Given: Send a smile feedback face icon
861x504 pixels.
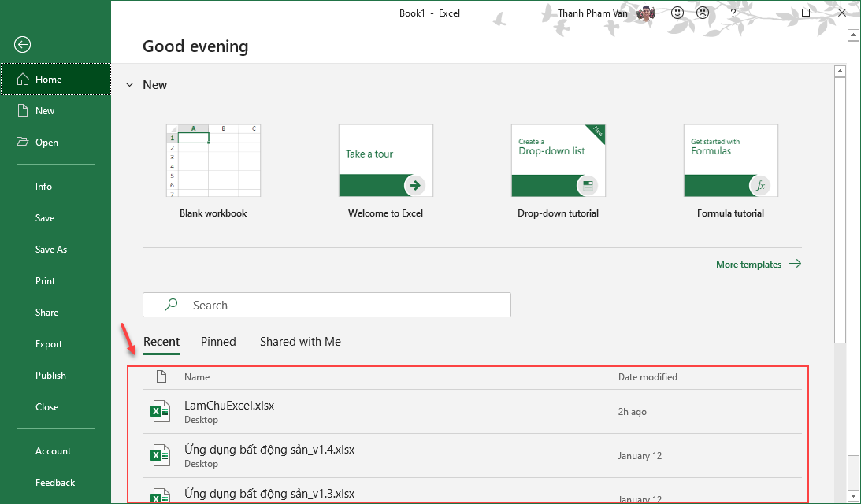Looking at the screenshot, I should pos(677,13).
